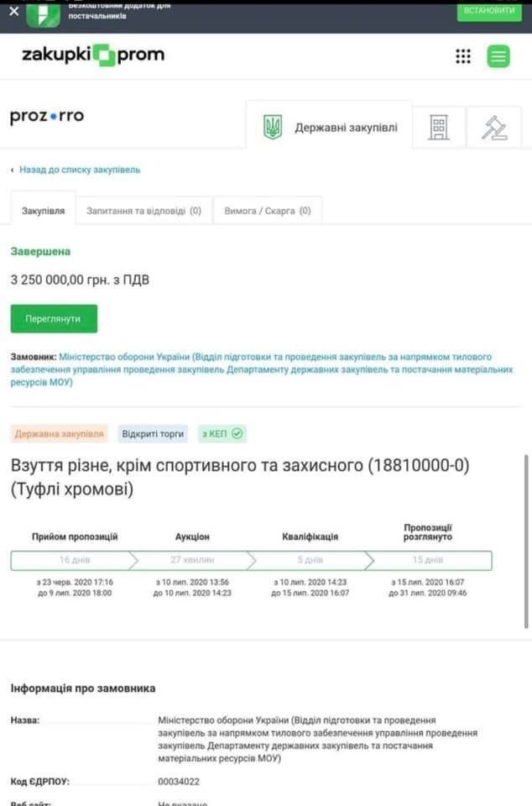This screenshot has width=532, height=806.
Task: Select the Державні закупівлі tab
Action: [x=329, y=127]
